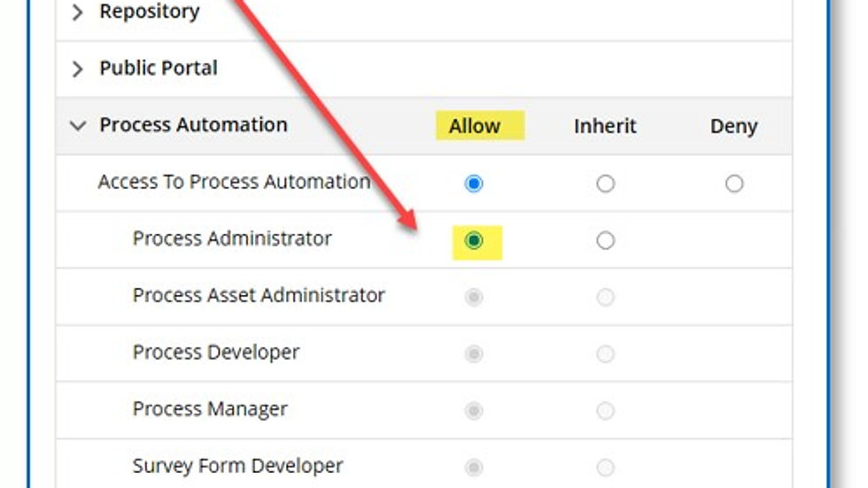Collapse the Process Automation section chevron
The image size is (868, 488).
[x=78, y=126]
